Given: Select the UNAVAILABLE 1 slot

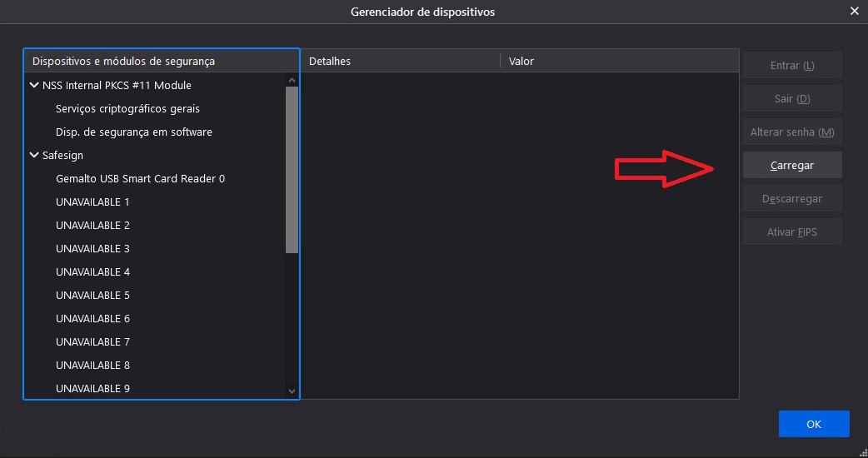Looking at the screenshot, I should click(x=92, y=202).
